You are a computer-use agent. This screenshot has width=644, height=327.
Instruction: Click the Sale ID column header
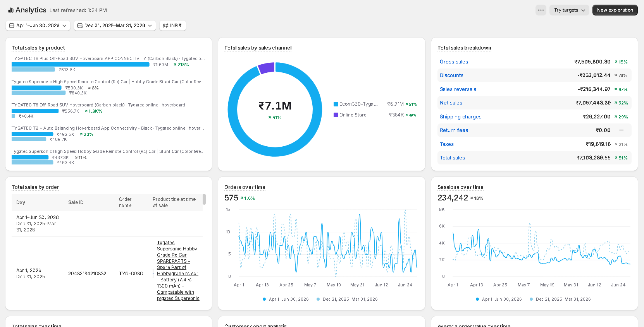(x=76, y=202)
